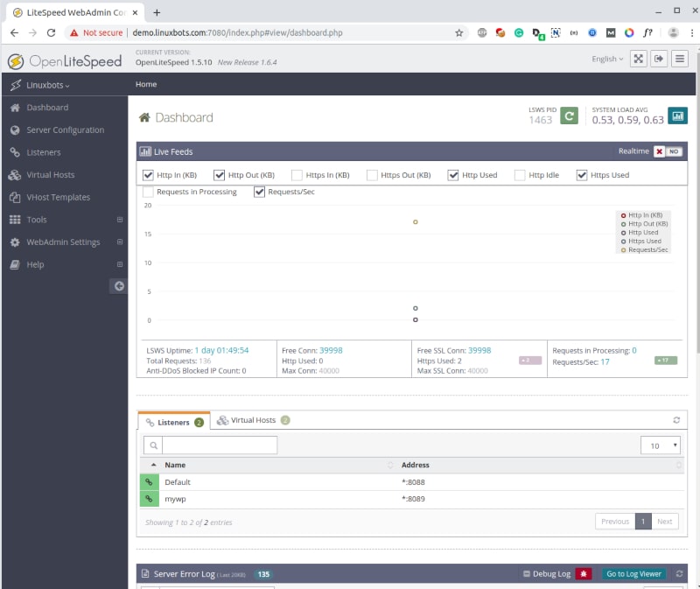Open the hamburger menu icon in header
Viewport: 700px width, 589px height.
coord(680,59)
